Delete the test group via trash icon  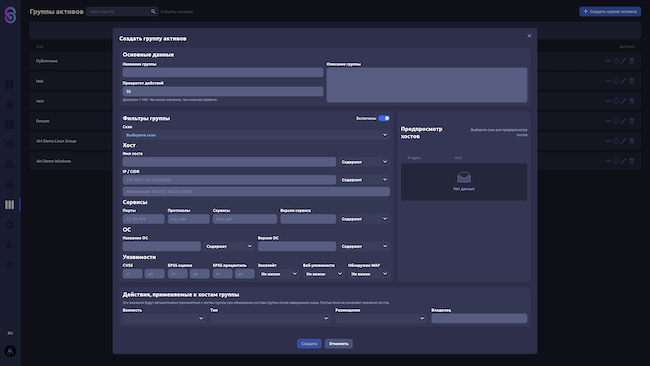pos(632,81)
